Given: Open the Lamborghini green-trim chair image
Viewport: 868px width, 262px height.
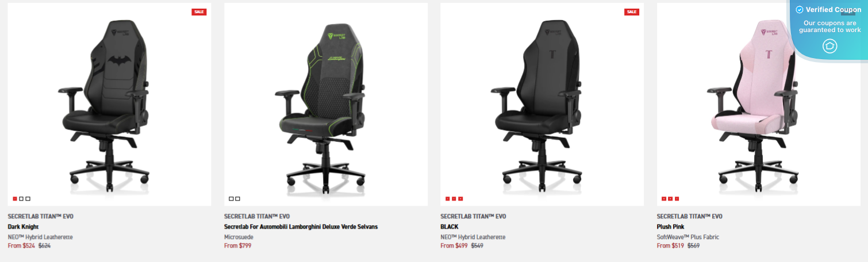Looking at the screenshot, I should (x=326, y=105).
